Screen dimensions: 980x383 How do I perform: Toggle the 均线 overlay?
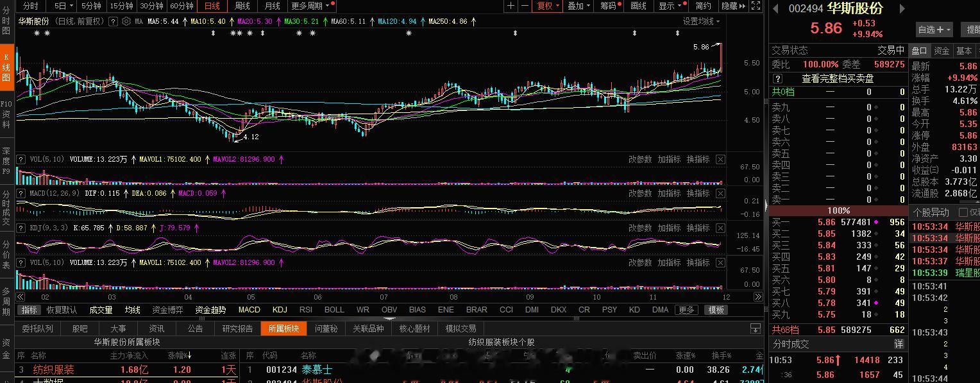(x=133, y=310)
